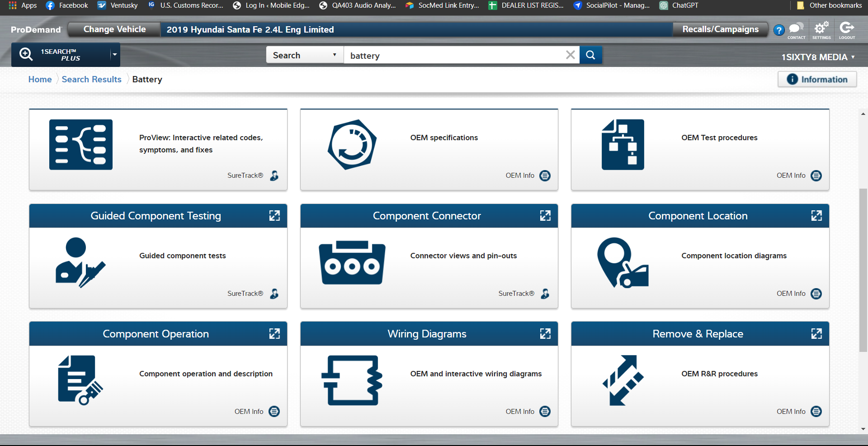Click the OEM Info icon on OEM specifications card

(545, 176)
